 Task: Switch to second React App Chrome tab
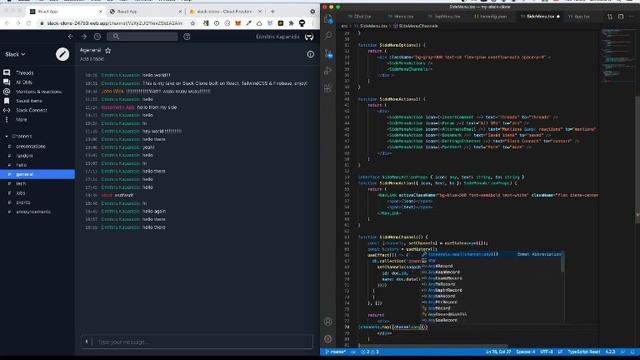[145, 11]
